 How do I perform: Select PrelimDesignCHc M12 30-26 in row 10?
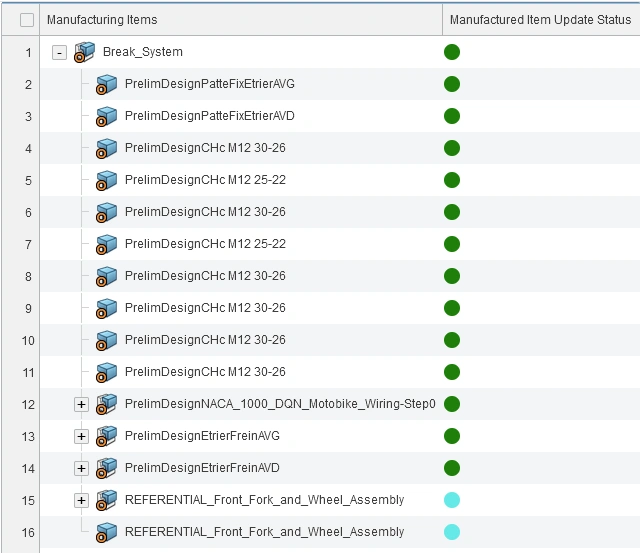tap(205, 340)
